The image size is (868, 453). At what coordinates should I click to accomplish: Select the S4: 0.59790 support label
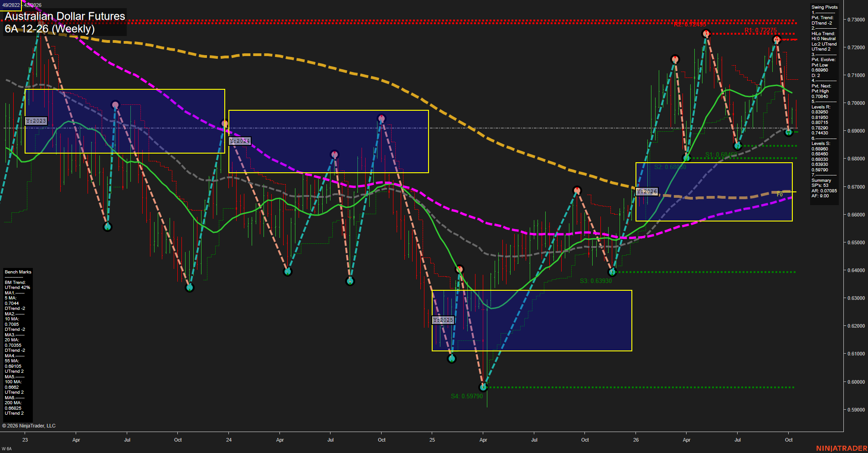click(x=467, y=396)
